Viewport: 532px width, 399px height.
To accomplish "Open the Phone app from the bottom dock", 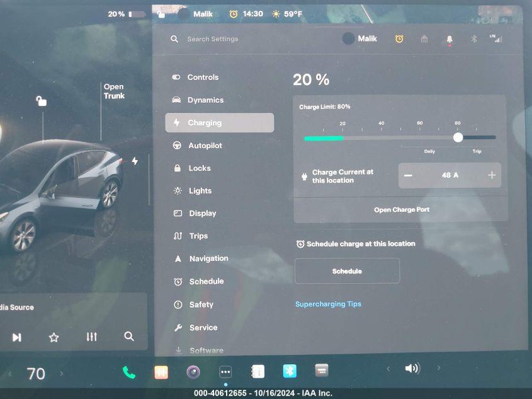I will pyautogui.click(x=128, y=372).
